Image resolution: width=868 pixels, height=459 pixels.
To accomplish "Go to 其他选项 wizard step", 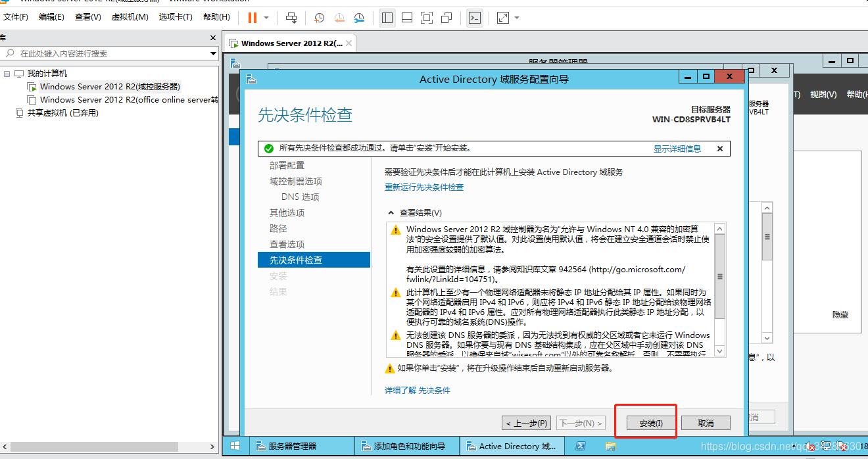I will pos(287,213).
